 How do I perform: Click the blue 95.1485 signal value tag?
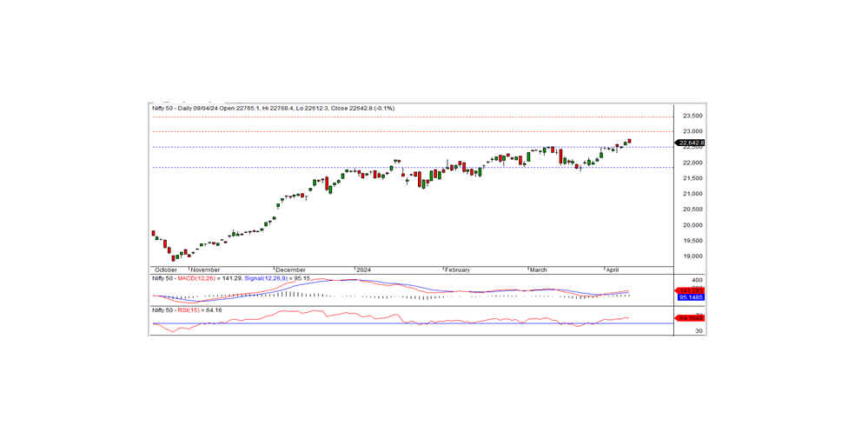click(691, 296)
